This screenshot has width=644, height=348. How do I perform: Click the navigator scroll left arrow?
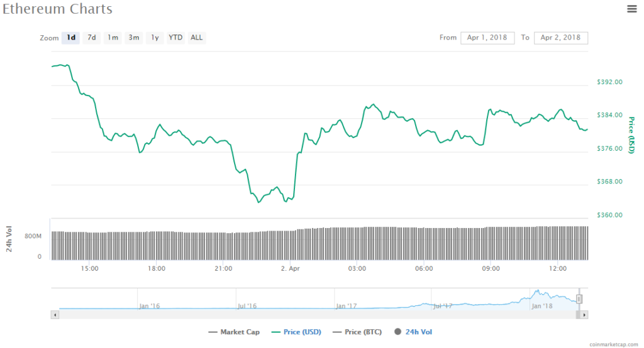coord(55,315)
